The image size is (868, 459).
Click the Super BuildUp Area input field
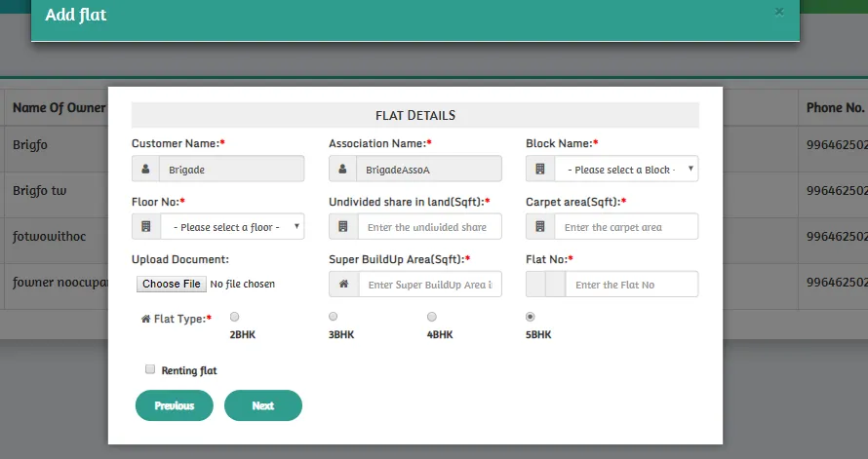430,285
